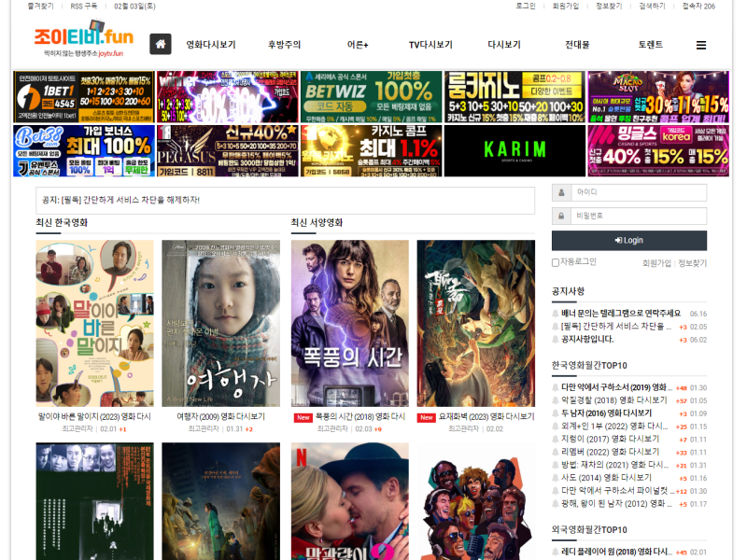Open the KARIM banner ad
The width and height of the screenshot is (747, 560).
coord(514,150)
